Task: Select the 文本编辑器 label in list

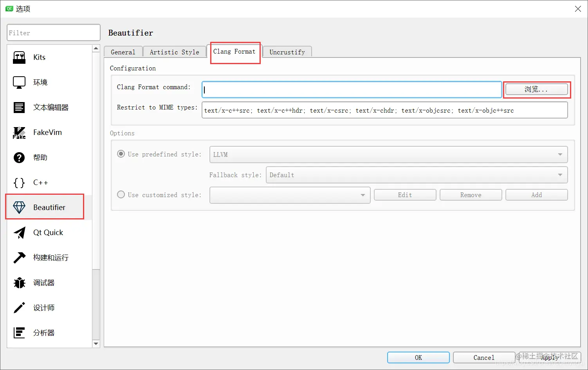Action: pos(51,107)
